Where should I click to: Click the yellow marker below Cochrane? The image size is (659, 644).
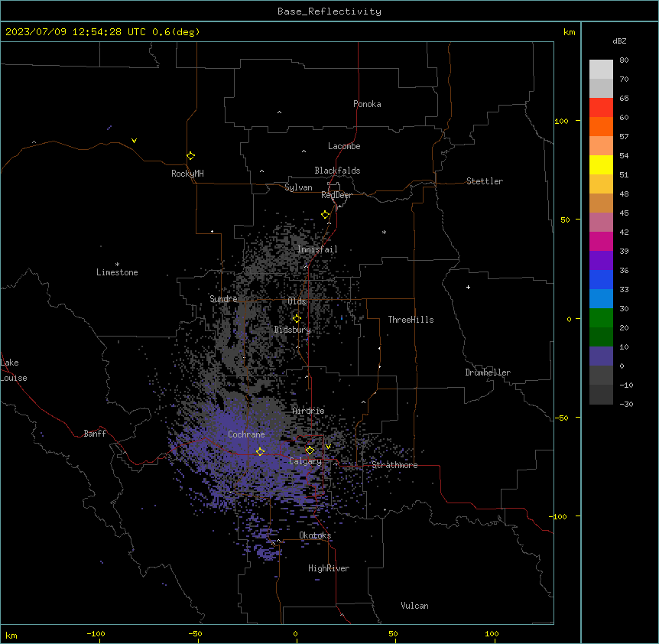coord(260,451)
